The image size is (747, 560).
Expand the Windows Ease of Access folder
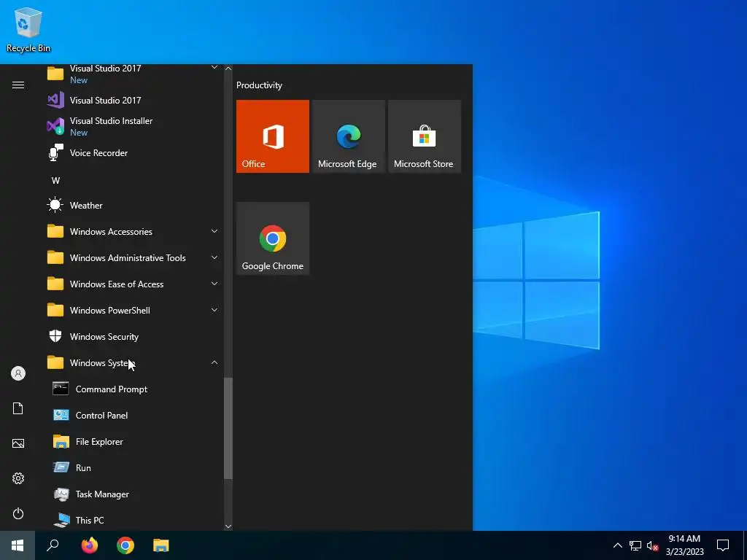[x=214, y=284]
